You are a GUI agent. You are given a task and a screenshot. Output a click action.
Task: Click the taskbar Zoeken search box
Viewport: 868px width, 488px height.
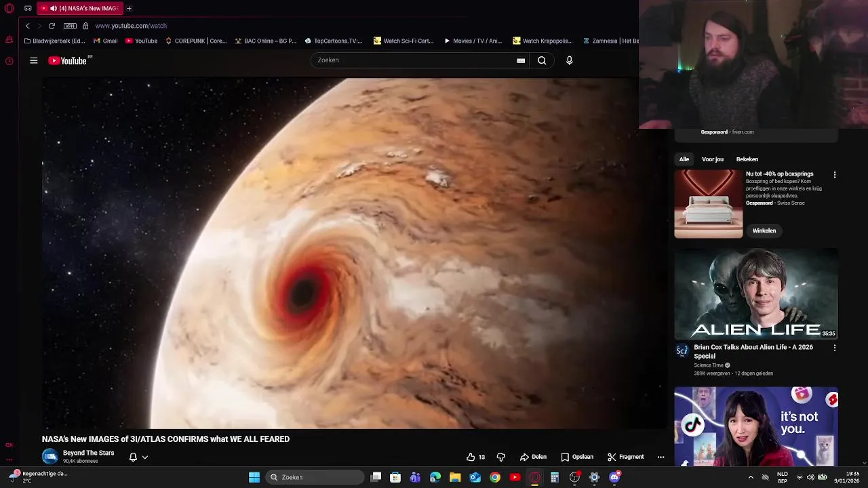point(315,477)
